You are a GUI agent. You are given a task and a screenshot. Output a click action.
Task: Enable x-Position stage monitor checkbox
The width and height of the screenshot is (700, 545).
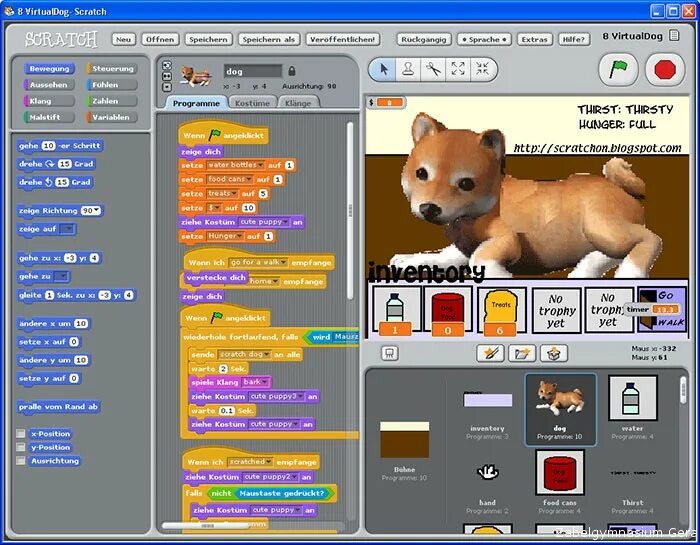[x=21, y=433]
